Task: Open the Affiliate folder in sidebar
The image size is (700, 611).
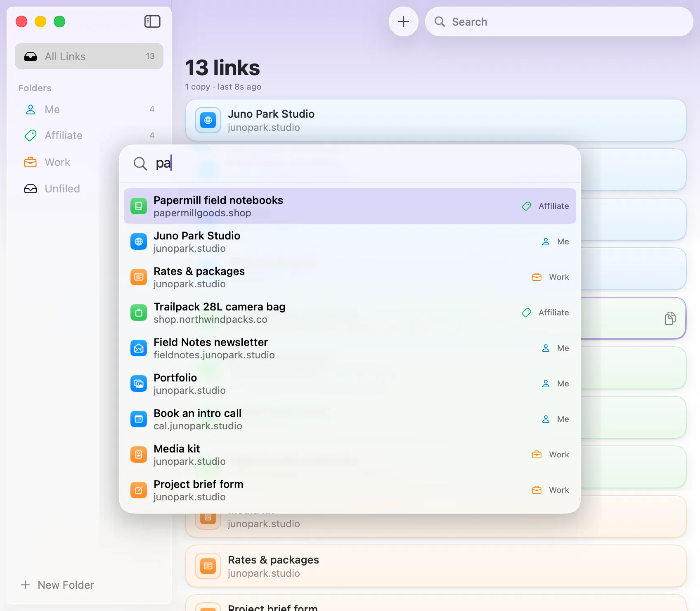Action: 89,135
